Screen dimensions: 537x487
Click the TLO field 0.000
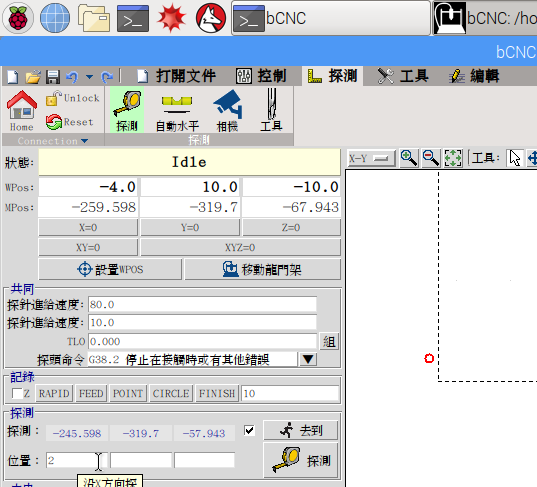[202, 341]
